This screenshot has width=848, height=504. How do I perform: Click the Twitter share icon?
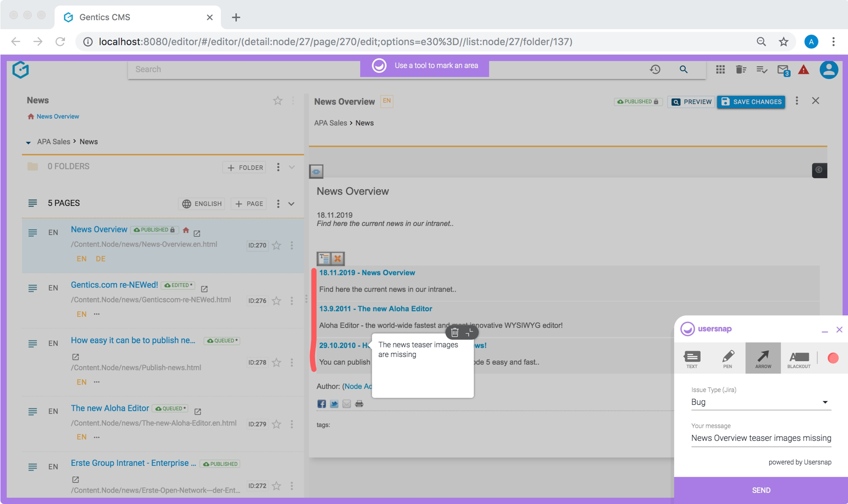click(x=334, y=404)
